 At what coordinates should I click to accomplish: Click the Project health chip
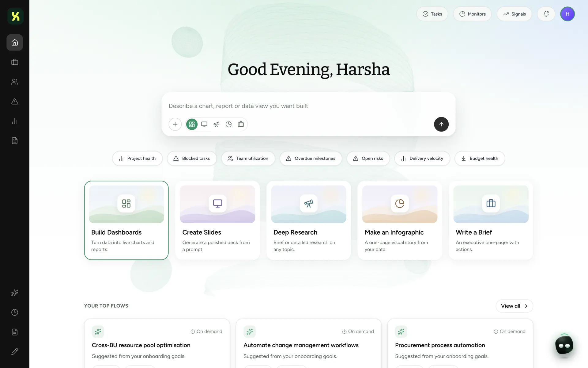point(137,158)
